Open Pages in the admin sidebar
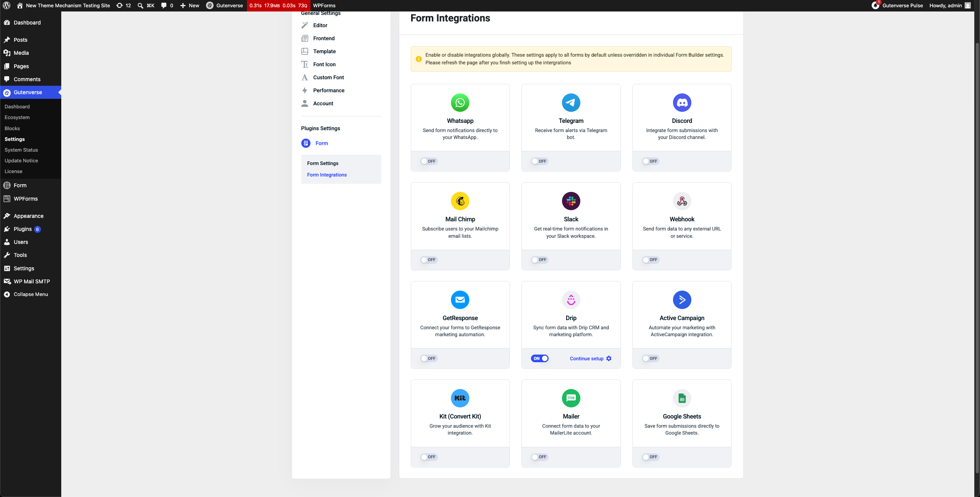Viewport: 980px width, 497px height. point(31,66)
